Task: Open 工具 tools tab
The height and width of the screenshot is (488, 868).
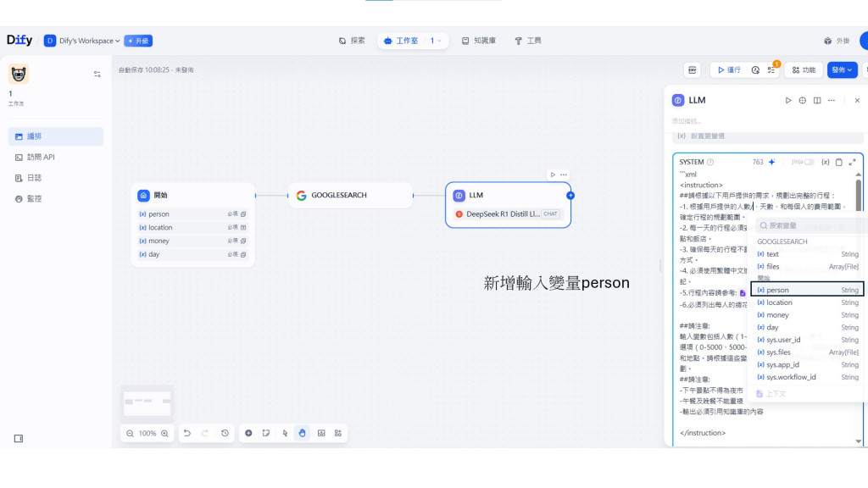Action: pyautogui.click(x=528, y=41)
